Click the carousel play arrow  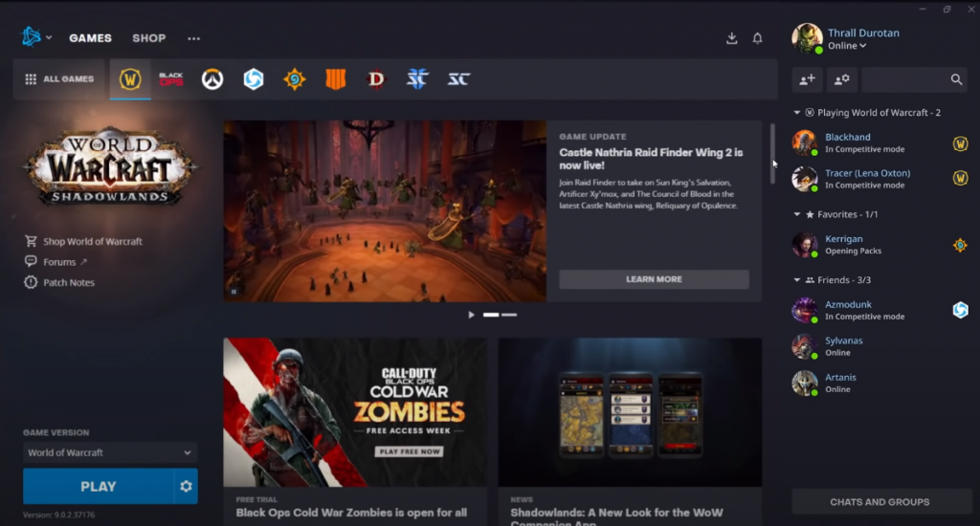[x=471, y=315]
